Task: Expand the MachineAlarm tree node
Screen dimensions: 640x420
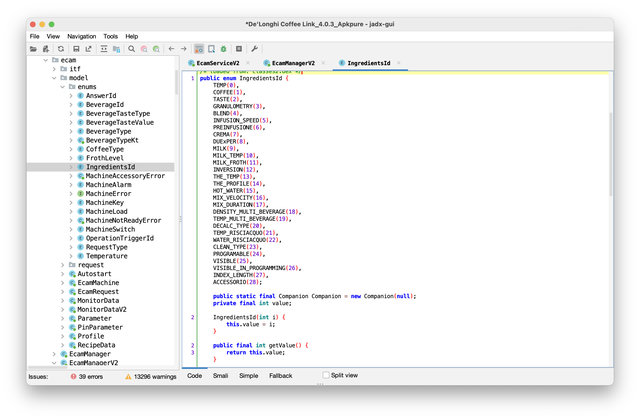Action: coord(71,184)
